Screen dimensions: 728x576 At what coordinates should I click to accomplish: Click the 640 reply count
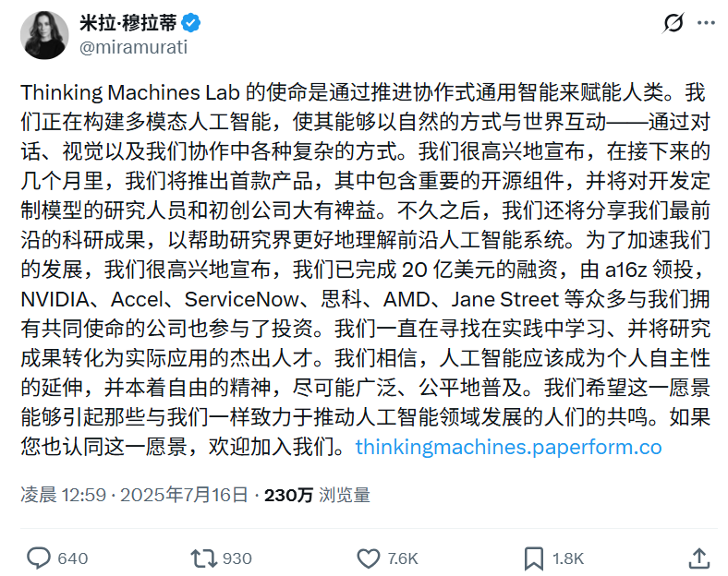pyautogui.click(x=72, y=558)
